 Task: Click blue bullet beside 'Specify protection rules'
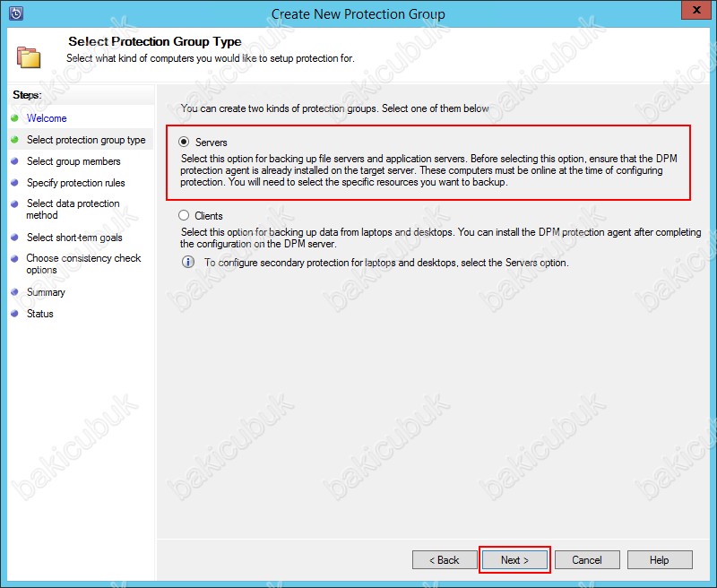pyautogui.click(x=14, y=183)
